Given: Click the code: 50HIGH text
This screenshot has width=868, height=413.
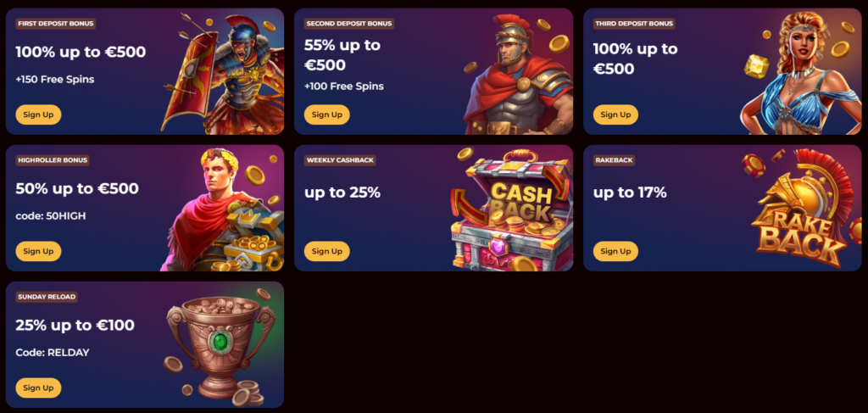Looking at the screenshot, I should (50, 216).
